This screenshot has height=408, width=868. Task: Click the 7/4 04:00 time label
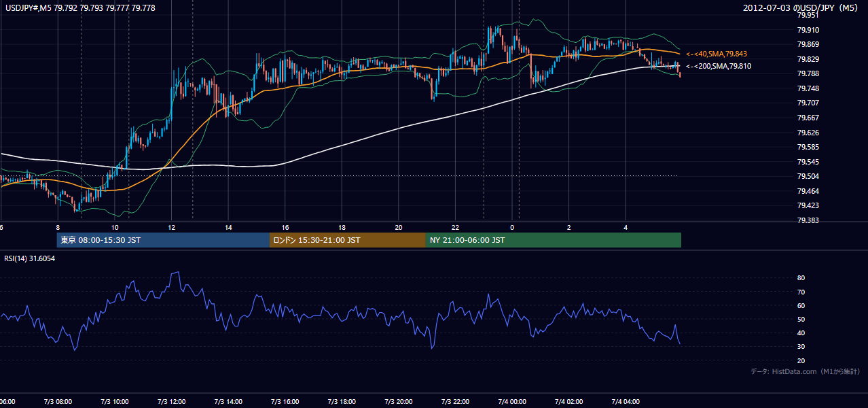(626, 402)
